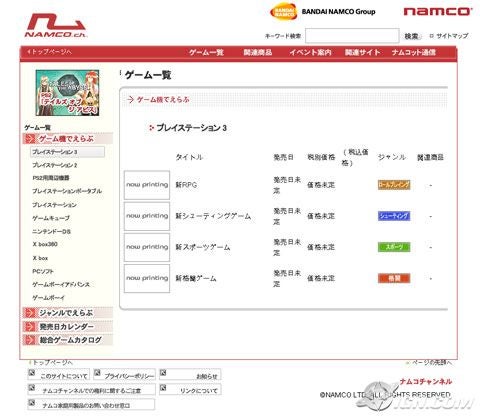Select PCソフト in the sidebar
This screenshot has width=480, height=417.
click(43, 271)
